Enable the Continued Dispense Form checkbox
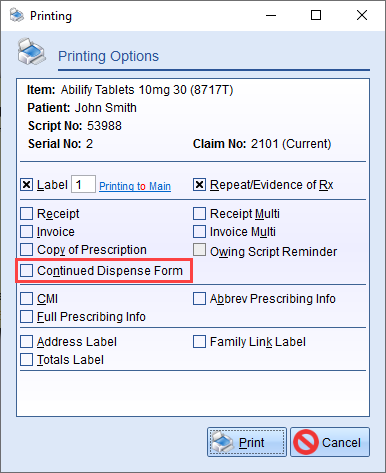The height and width of the screenshot is (473, 386). coord(27,271)
